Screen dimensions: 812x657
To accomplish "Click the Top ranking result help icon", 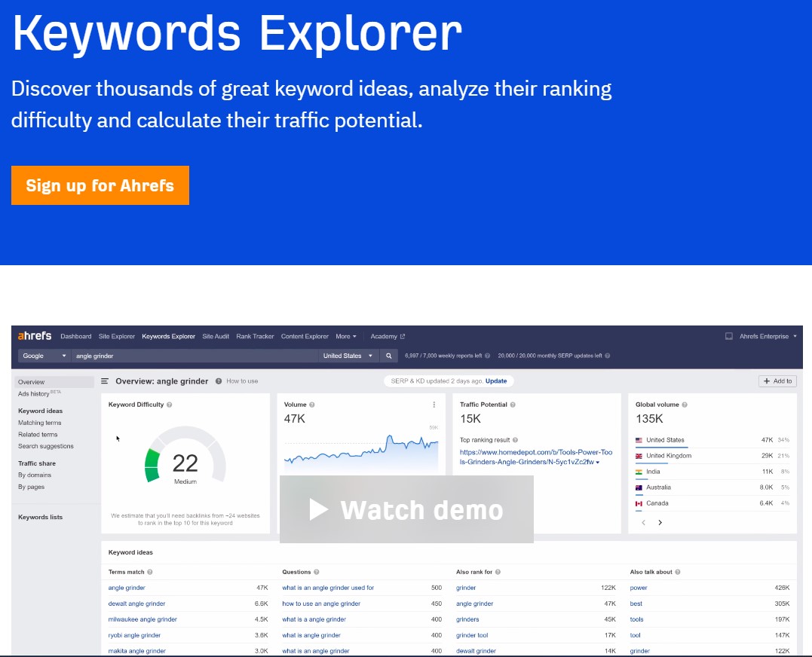I will click(x=515, y=440).
